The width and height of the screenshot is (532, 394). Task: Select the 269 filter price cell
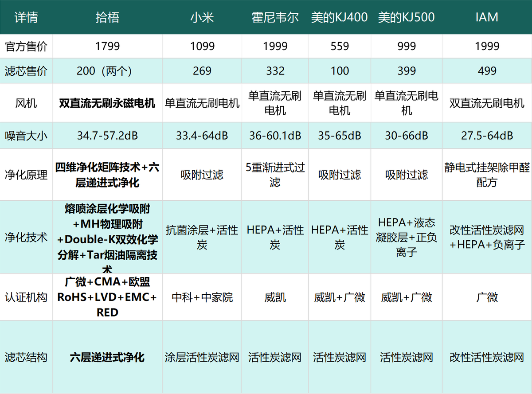click(202, 71)
